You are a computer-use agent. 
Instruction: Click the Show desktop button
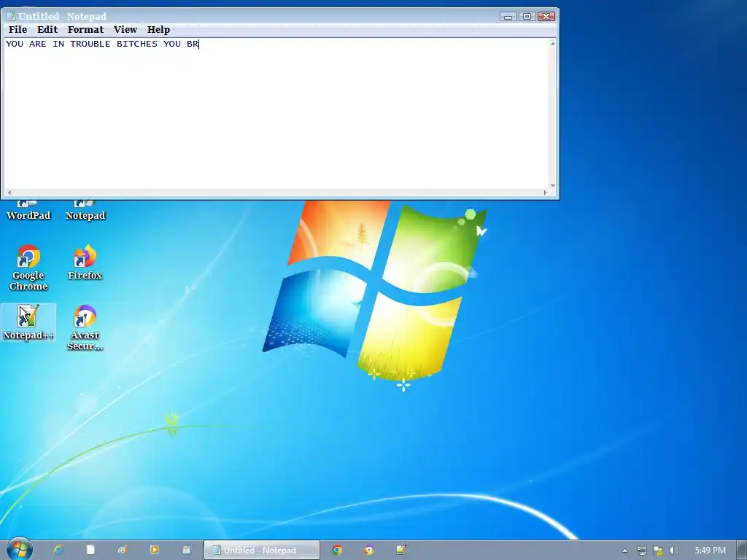coord(742,550)
